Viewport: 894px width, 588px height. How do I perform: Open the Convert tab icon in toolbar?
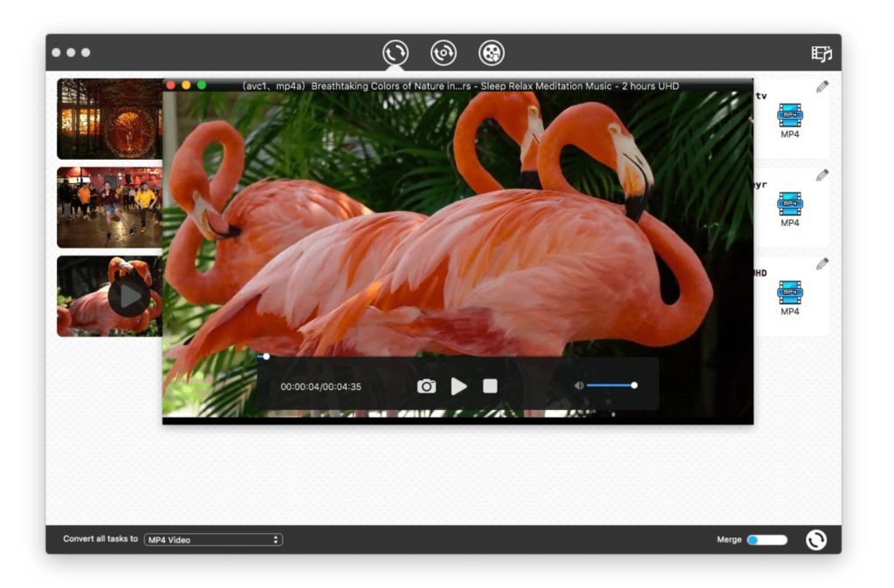(395, 53)
